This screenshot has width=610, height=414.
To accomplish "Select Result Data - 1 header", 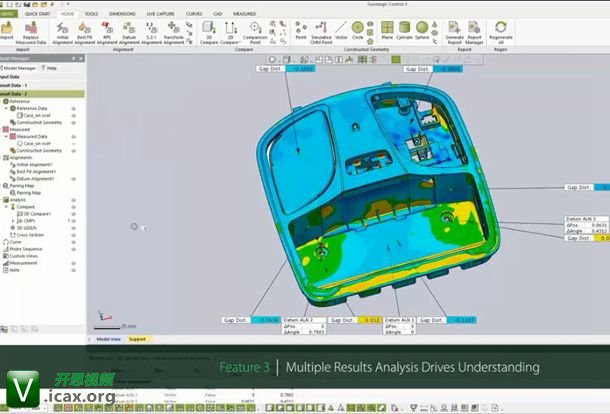I will (x=42, y=85).
